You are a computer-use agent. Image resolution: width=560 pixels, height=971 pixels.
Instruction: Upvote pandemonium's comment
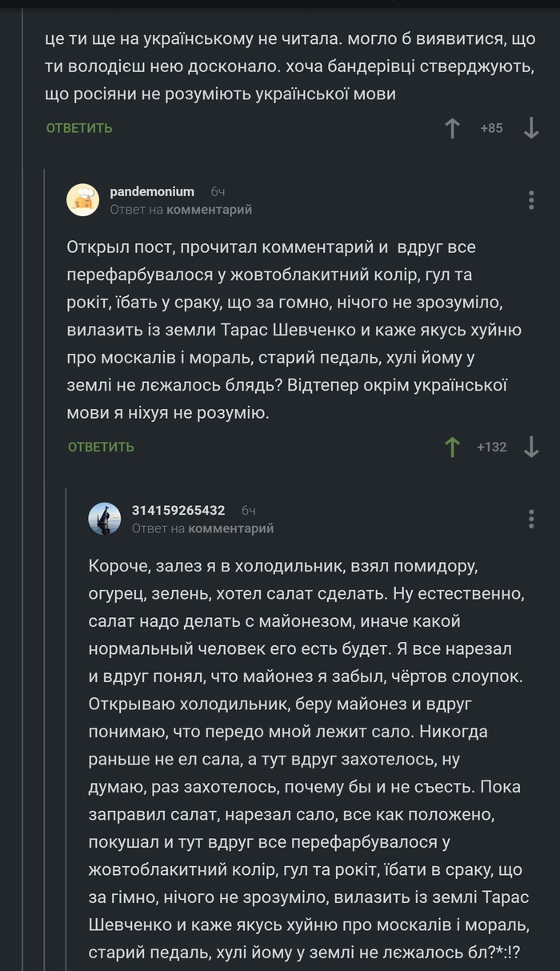[453, 447]
